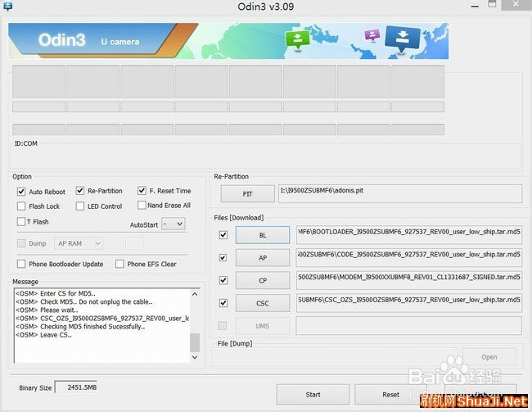Screen dimensions: 532x412
Task: Click the Binary Size value field
Action: (x=76, y=387)
